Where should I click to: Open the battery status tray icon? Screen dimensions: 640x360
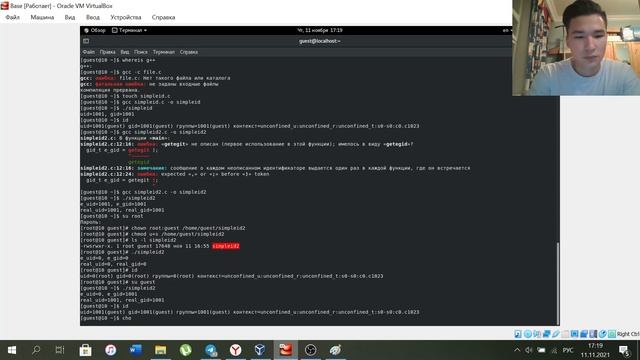click(541, 350)
